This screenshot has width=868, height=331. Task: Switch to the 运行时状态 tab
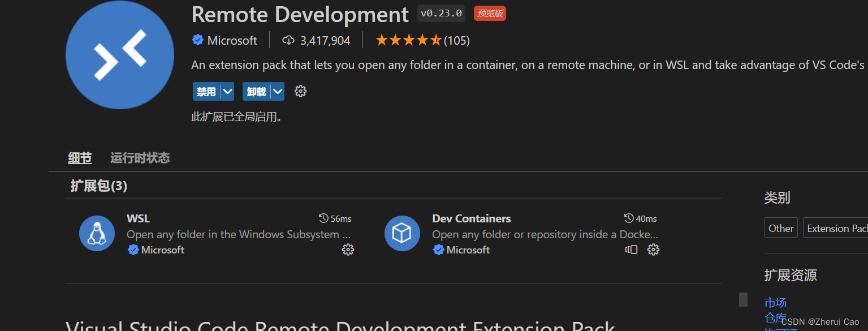point(140,158)
